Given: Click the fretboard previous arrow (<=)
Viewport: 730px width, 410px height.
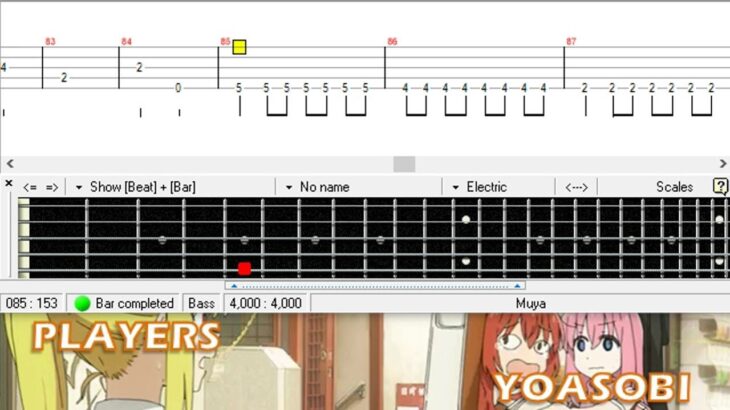Looking at the screenshot, I should click(x=30, y=187).
